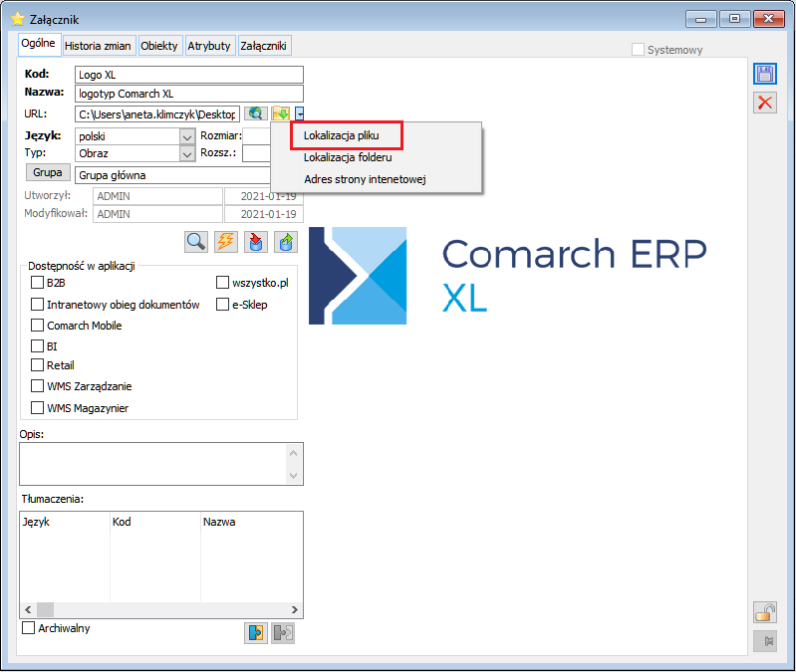Cancel using the red X icon
Screen dimensions: 796x672
pyautogui.click(x=764, y=103)
